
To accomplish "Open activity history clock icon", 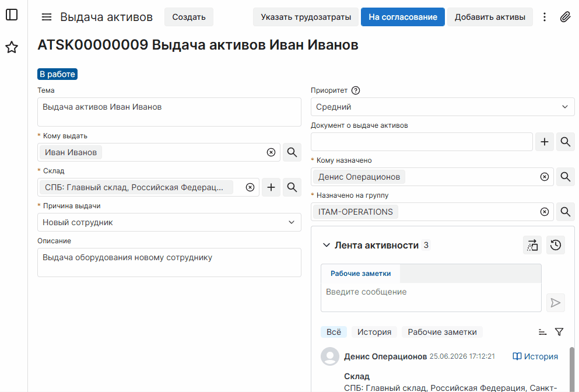I will 555,246.
